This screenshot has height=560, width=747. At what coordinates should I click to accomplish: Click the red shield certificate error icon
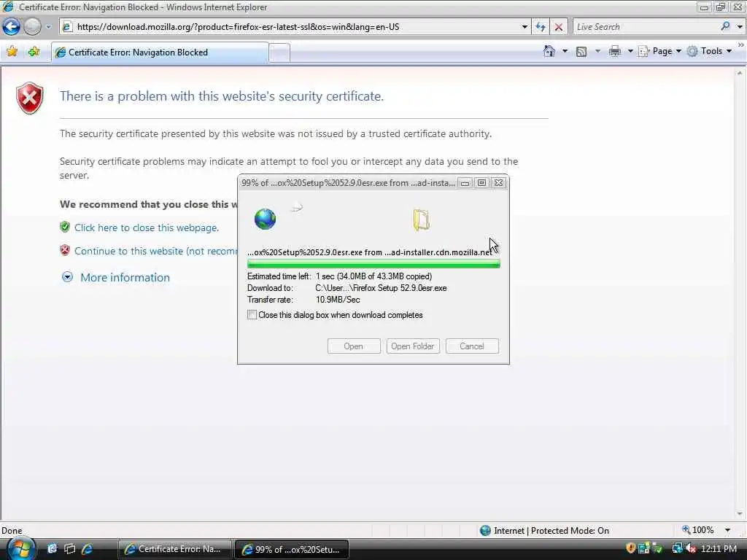click(29, 98)
